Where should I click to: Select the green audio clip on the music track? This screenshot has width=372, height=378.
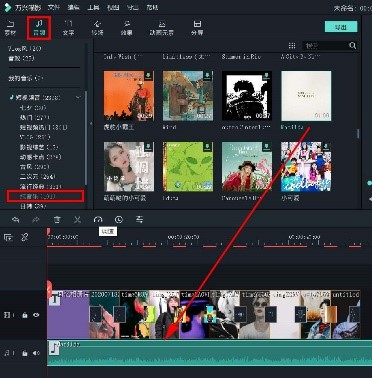click(x=209, y=353)
